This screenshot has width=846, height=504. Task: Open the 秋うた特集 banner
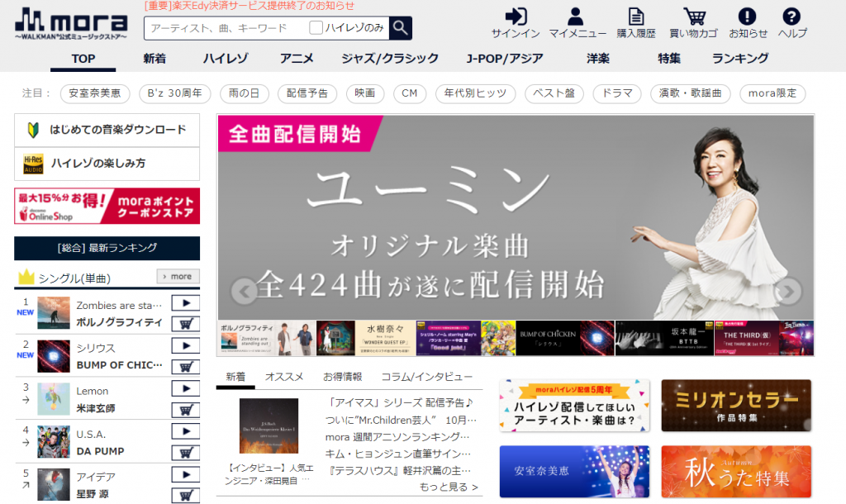(736, 472)
